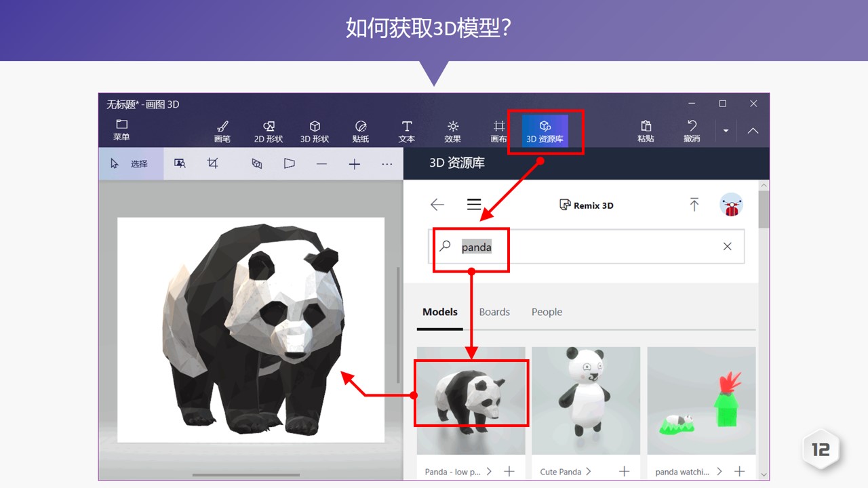Image resolution: width=868 pixels, height=488 pixels.
Task: Select the low-poly Panda model thumbnail
Action: click(471, 401)
